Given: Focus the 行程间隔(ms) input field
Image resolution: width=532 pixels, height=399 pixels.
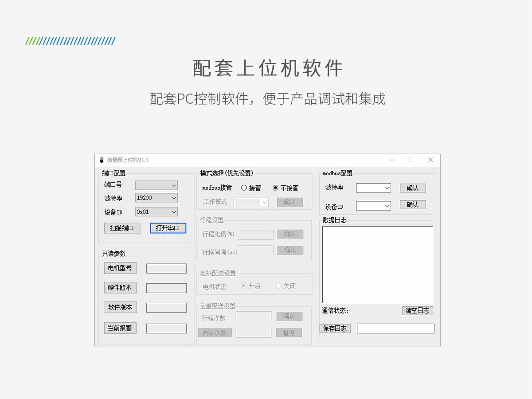Looking at the screenshot, I should [x=256, y=250].
